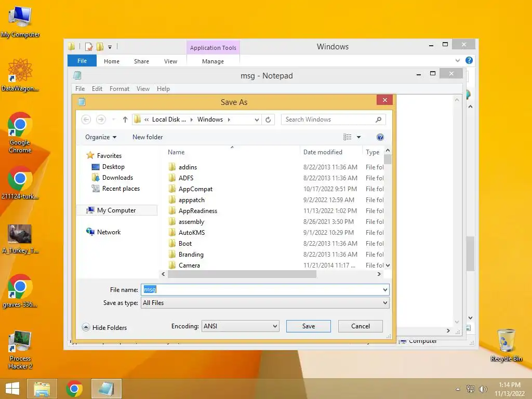This screenshot has height=399, width=532.
Task: Collapse Hide Folders toggle
Action: (104, 327)
